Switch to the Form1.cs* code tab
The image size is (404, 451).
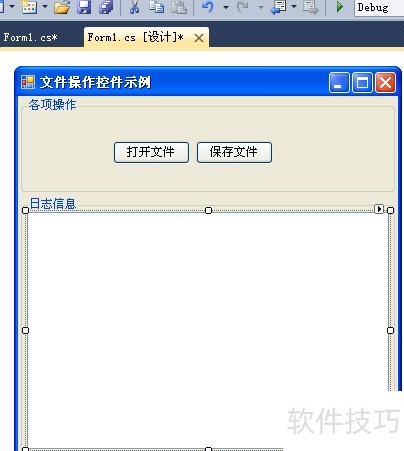[31, 37]
